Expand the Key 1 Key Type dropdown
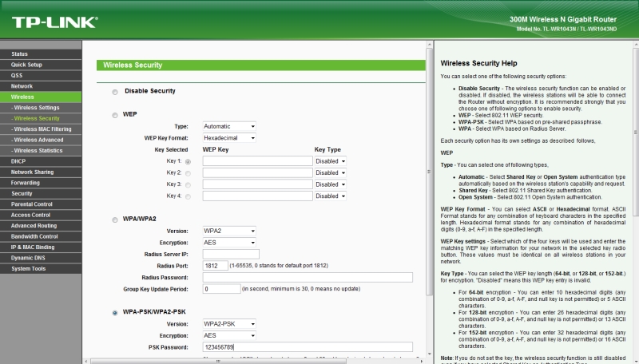This screenshot has width=639, height=364. [x=331, y=160]
